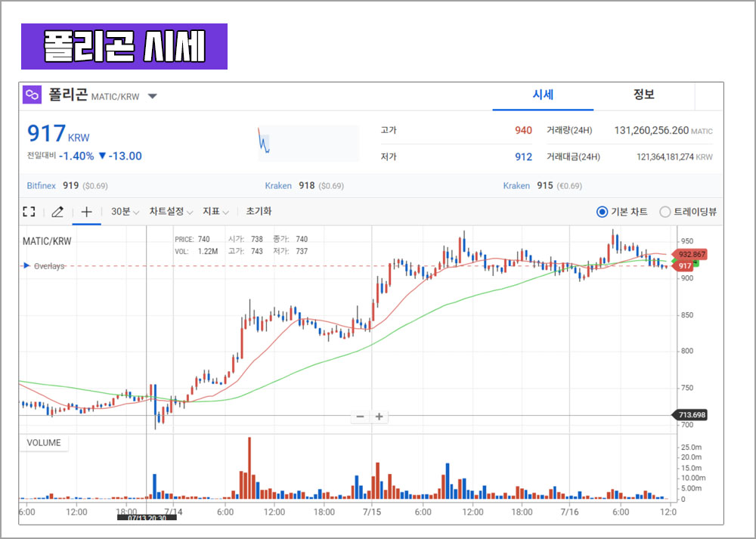Click the 131,260,256.260 volume value
Screen dimensions: 756x539
(652, 130)
